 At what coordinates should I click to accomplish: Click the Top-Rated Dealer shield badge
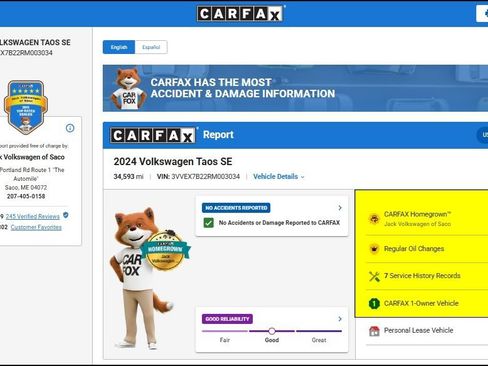click(26, 107)
